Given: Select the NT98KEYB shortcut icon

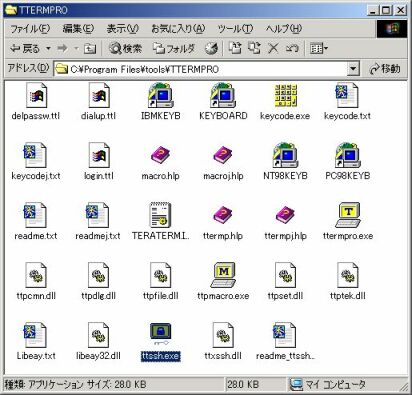Looking at the screenshot, I should coord(285,156).
